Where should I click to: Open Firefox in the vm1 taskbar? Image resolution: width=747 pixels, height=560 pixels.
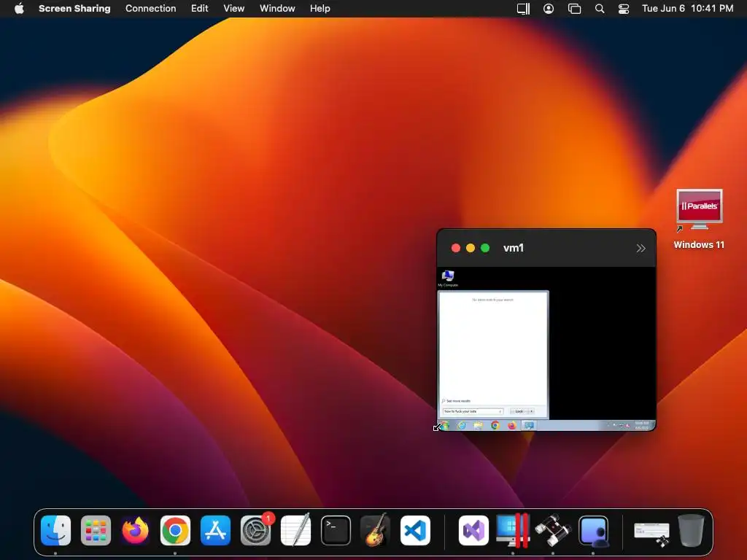[x=511, y=426]
